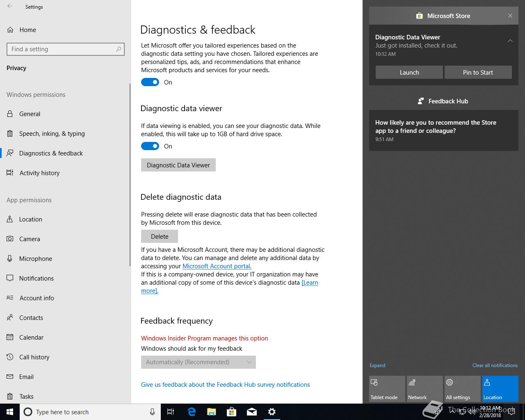The width and height of the screenshot is (525, 420).
Task: Expand the quick actions panel
Action: 377,365
